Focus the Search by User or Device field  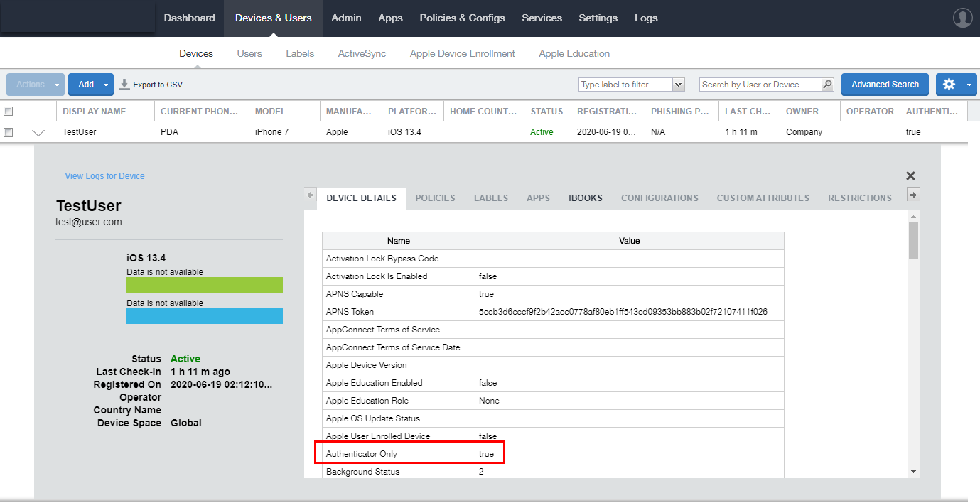(x=760, y=85)
